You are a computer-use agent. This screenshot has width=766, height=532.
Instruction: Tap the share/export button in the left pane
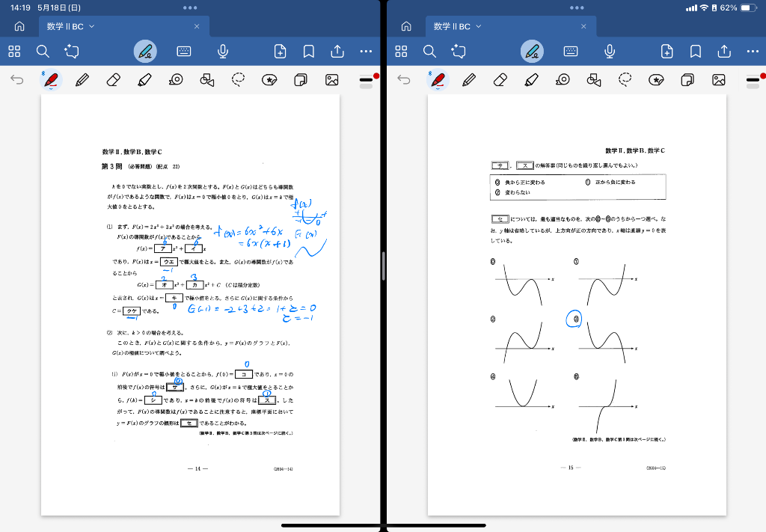(x=337, y=51)
